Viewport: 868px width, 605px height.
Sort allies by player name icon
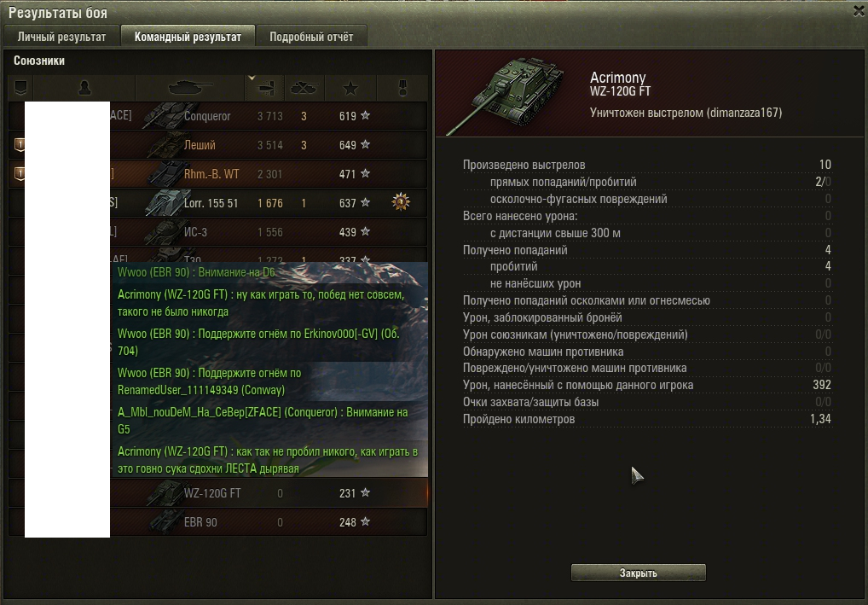click(84, 88)
